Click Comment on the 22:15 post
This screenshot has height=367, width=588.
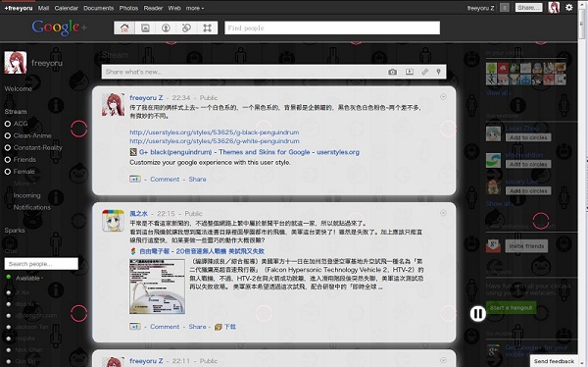pos(165,327)
